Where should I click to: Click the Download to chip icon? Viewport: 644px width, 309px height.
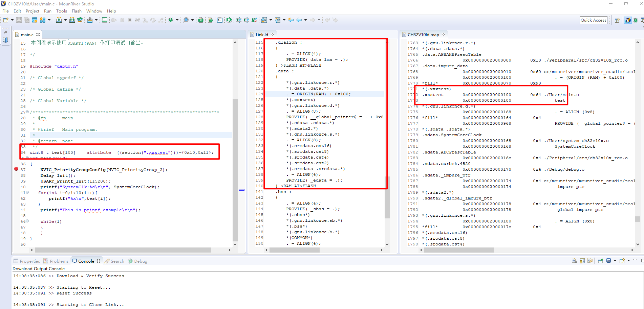(x=90, y=20)
